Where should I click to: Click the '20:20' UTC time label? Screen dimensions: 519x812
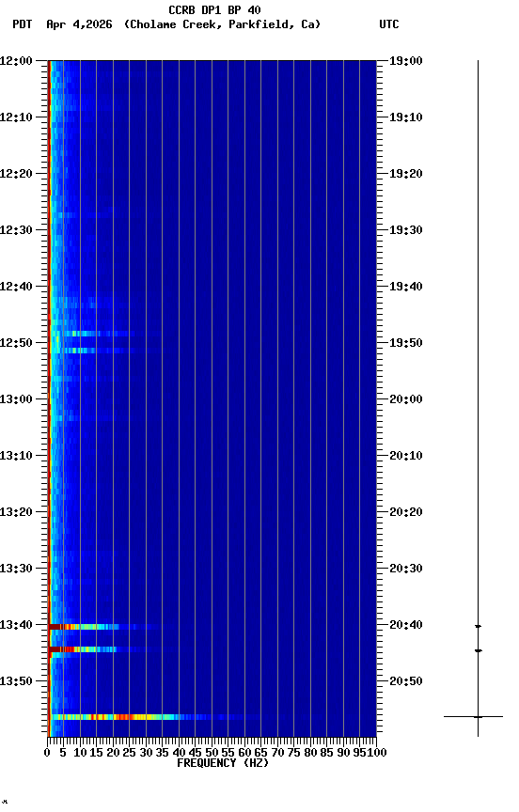point(406,512)
